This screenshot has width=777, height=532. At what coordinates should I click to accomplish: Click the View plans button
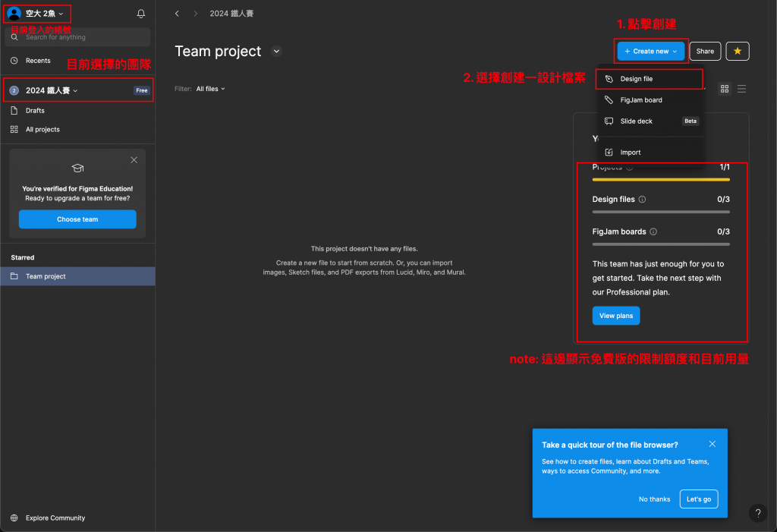[616, 316]
